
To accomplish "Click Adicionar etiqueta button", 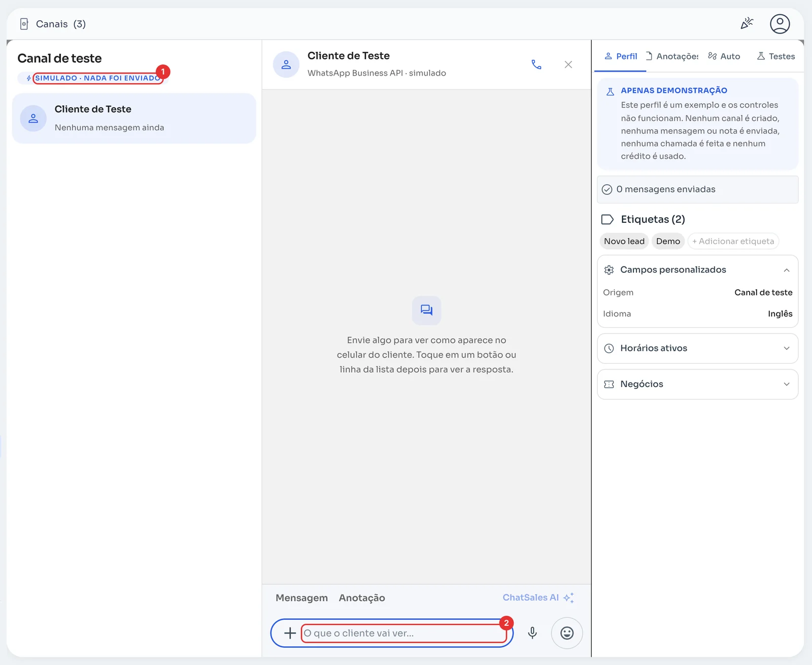I will 733,241.
